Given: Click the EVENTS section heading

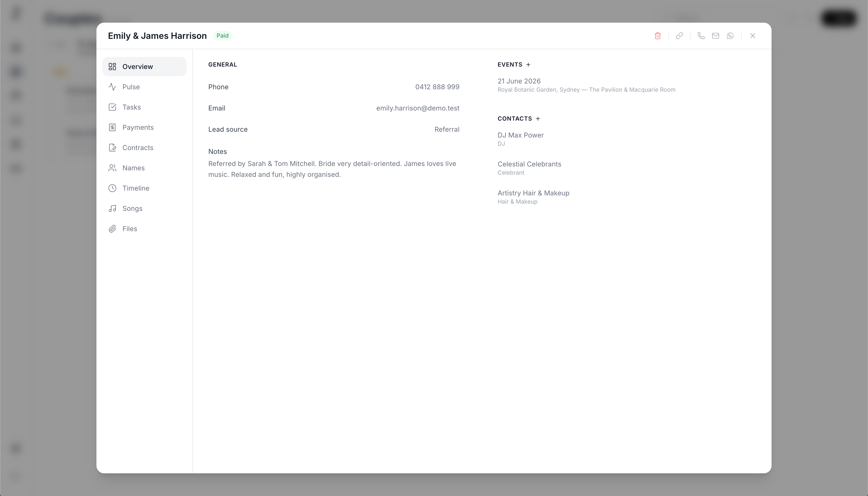Looking at the screenshot, I should tap(509, 65).
